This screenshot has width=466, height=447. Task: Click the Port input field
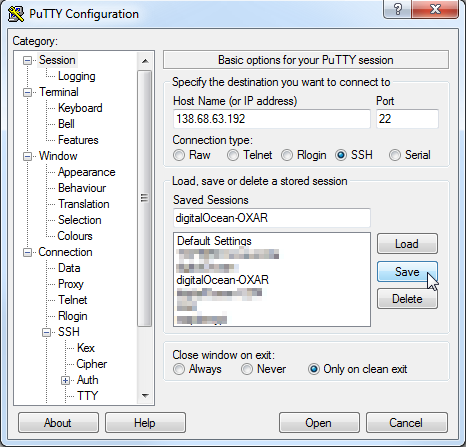point(407,119)
